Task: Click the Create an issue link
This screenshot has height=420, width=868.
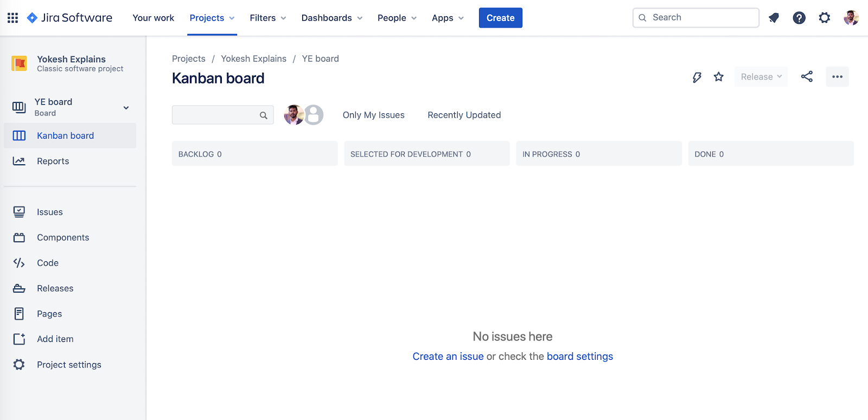Action: (x=448, y=357)
